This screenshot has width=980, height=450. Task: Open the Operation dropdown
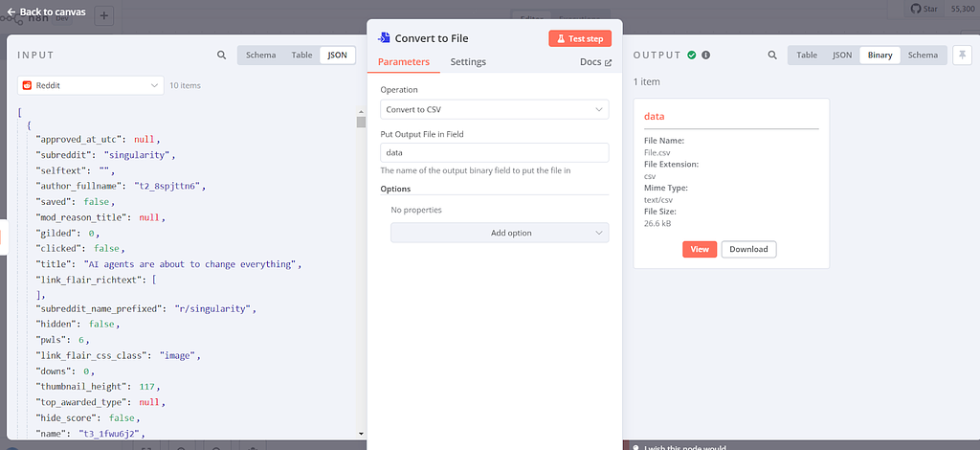[x=494, y=110]
